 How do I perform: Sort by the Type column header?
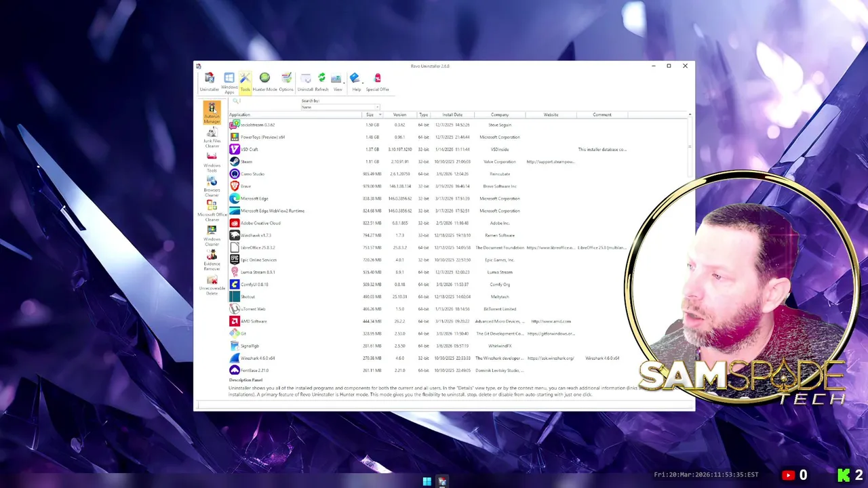[x=424, y=115]
